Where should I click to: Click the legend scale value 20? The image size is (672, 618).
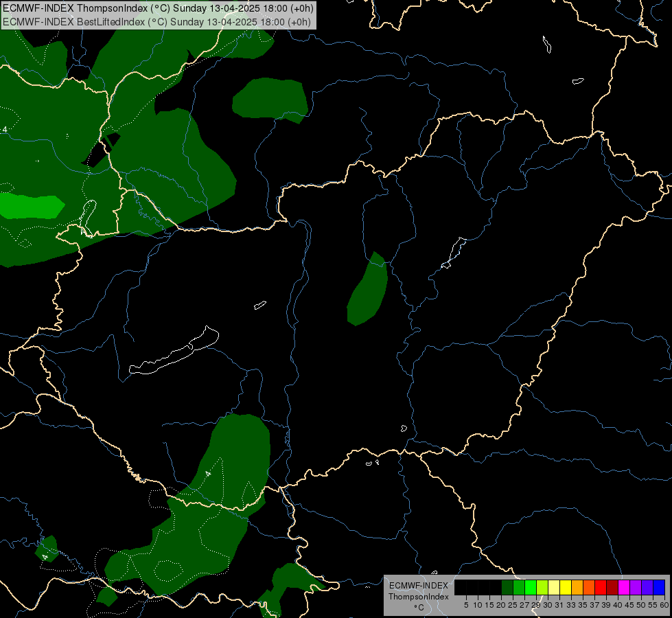pos(501,605)
